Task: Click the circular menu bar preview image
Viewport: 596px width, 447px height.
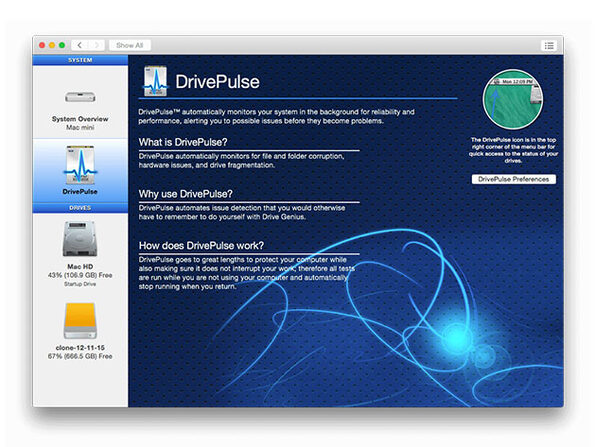Action: [x=513, y=100]
